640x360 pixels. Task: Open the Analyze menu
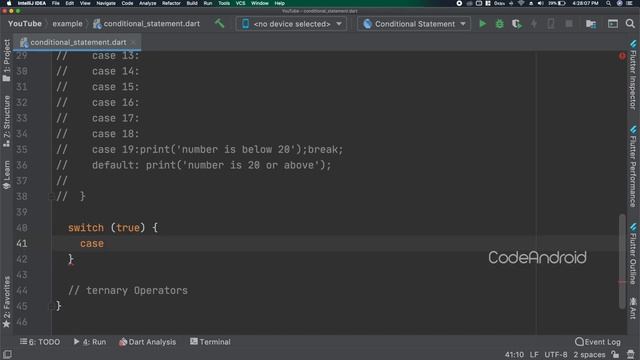(x=147, y=3)
